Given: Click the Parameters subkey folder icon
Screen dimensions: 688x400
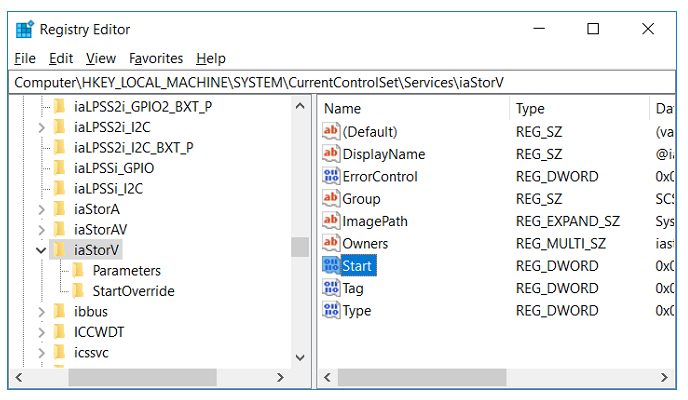Looking at the screenshot, I should coord(78,270).
